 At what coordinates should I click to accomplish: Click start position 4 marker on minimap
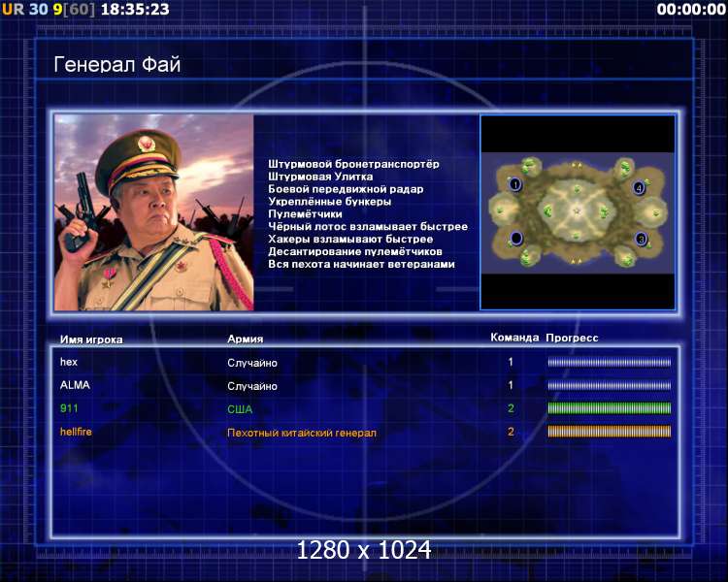click(x=640, y=188)
